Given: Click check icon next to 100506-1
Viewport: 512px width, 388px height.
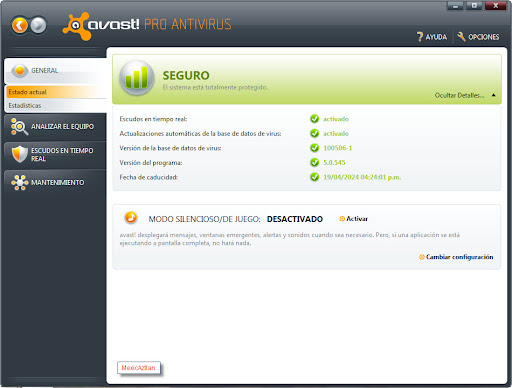Looking at the screenshot, I should pos(314,148).
